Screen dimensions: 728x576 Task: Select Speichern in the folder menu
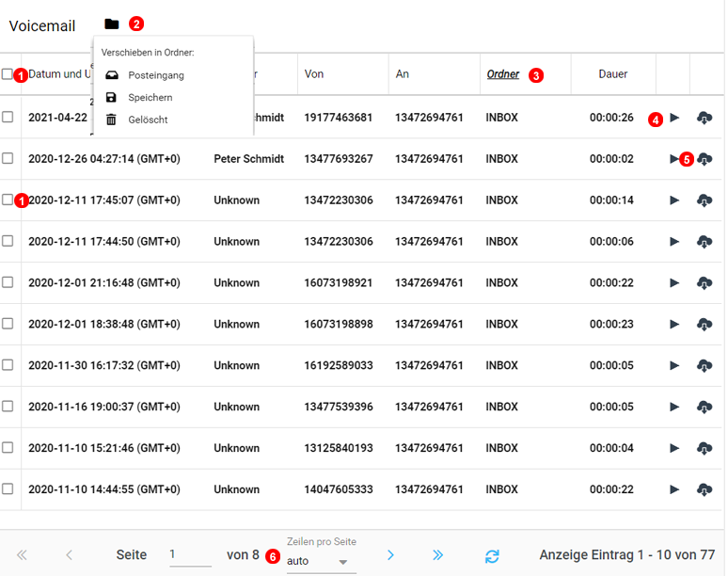pyautogui.click(x=150, y=97)
